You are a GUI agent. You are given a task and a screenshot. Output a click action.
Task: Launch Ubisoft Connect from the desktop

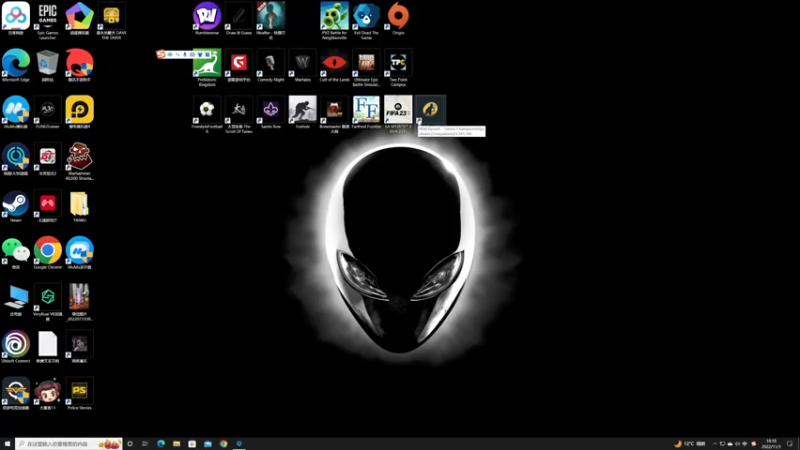point(16,347)
